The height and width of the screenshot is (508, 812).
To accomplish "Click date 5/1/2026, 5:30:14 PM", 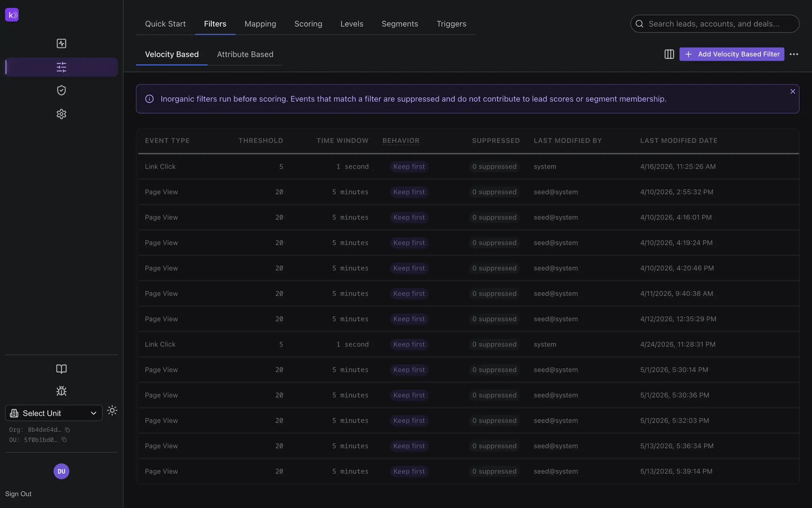I will tap(674, 369).
